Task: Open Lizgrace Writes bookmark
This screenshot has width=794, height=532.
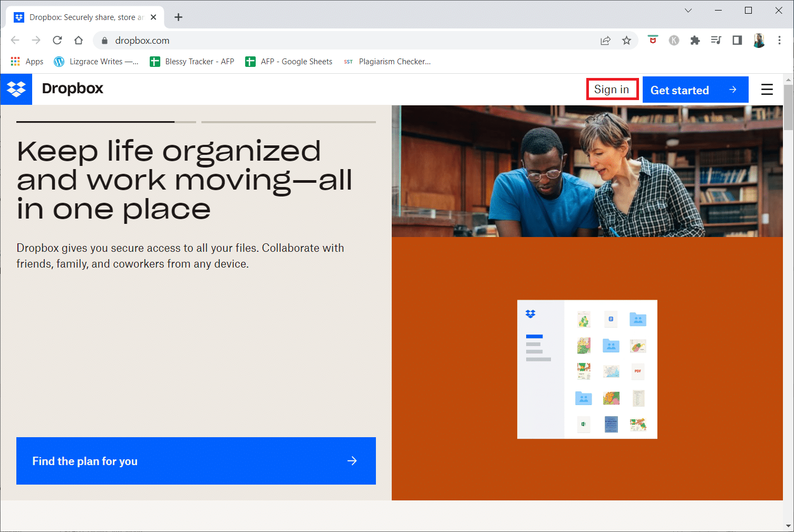Action: tap(96, 62)
